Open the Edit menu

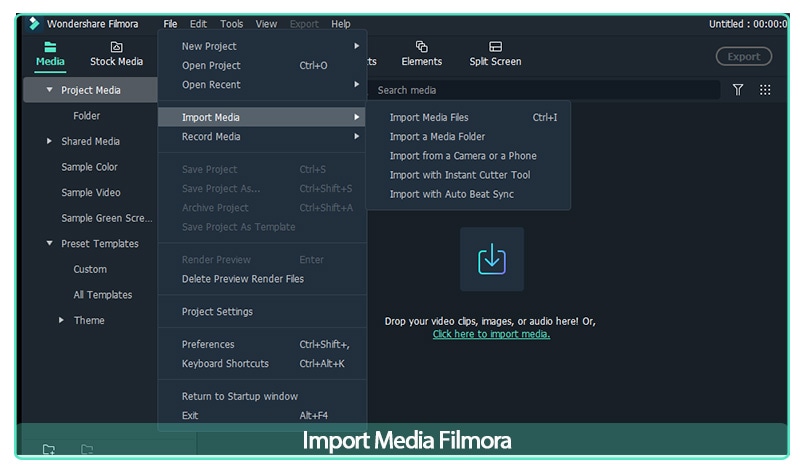coord(198,24)
